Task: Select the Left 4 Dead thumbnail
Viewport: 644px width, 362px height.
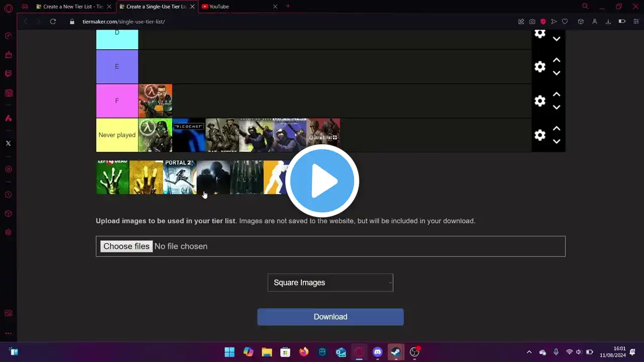Action: coord(113,177)
